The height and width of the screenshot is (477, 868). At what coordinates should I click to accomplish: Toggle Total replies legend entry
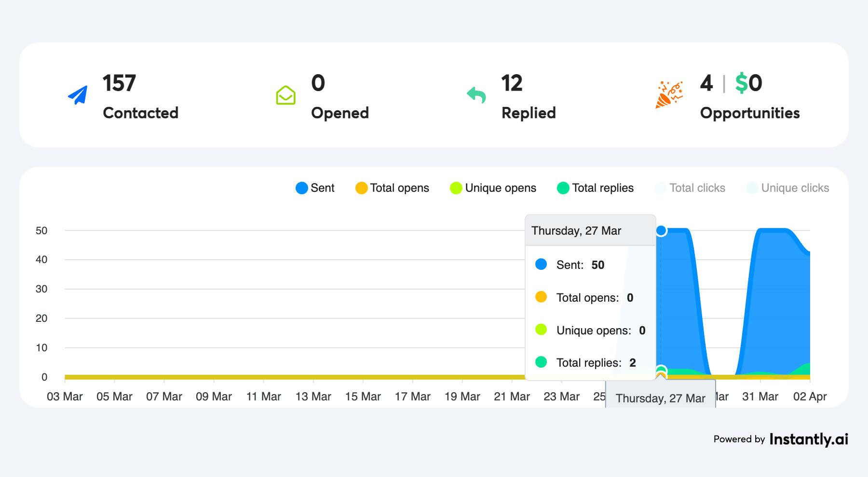point(595,188)
